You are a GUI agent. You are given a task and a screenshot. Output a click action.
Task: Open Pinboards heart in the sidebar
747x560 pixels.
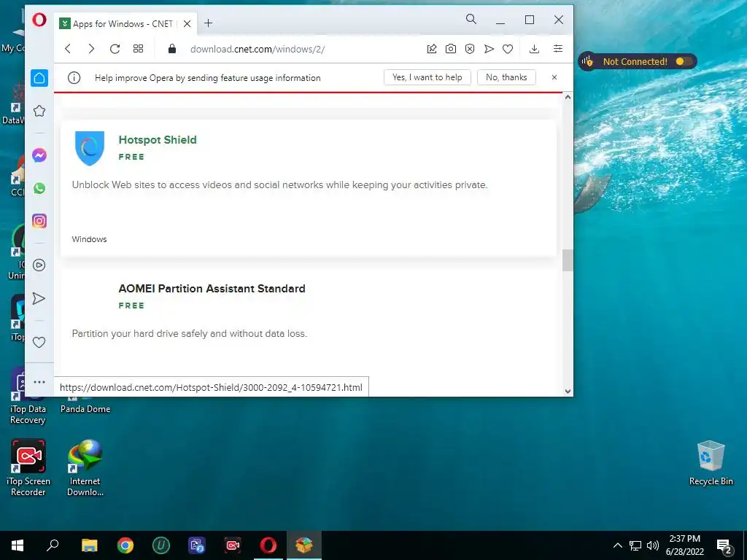[39, 342]
